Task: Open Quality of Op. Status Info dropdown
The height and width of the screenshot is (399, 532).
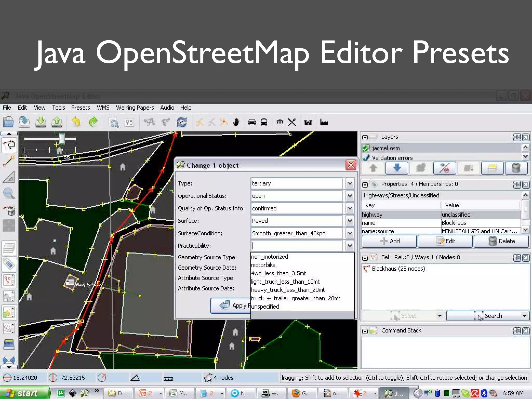Action: click(x=350, y=208)
